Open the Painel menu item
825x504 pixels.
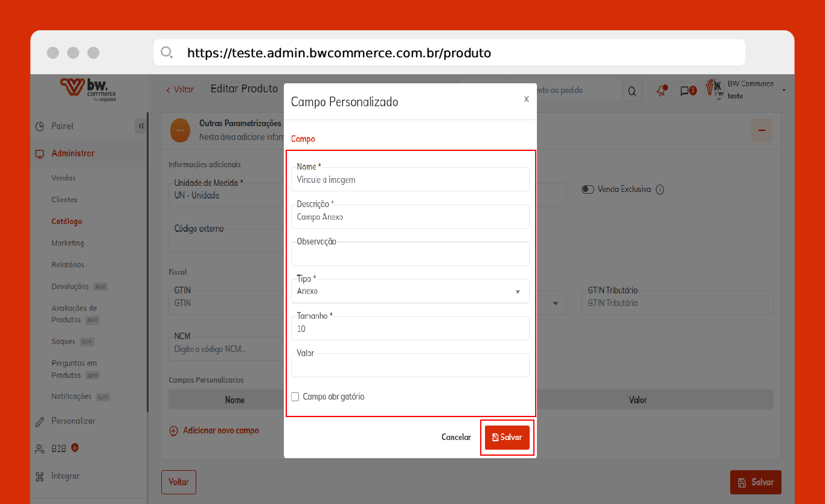click(62, 126)
